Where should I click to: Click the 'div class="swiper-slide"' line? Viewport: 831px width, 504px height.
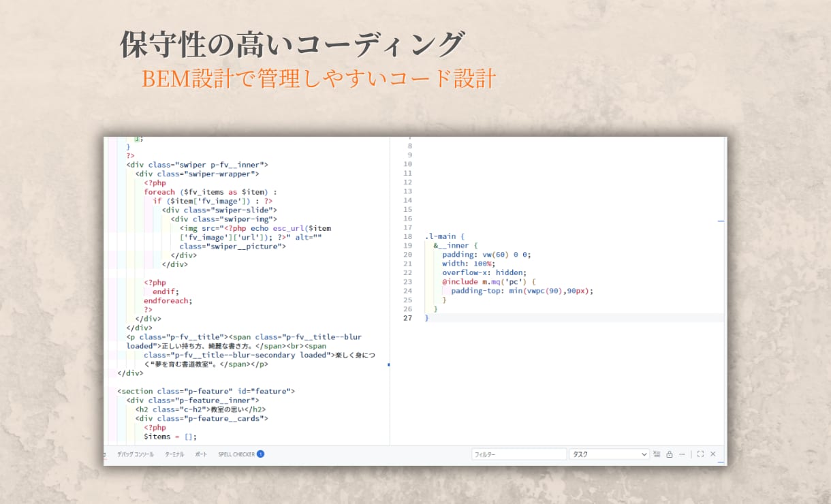(219, 210)
